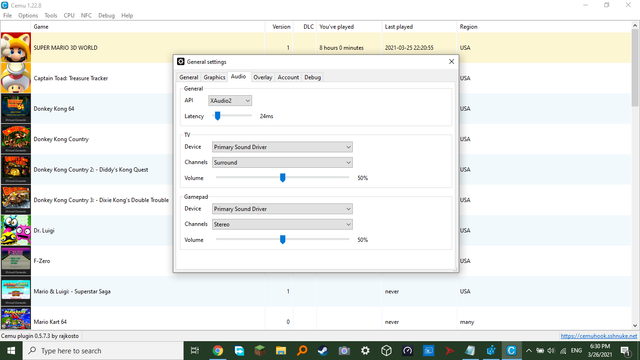
Task: Launch Steam from the taskbar
Action: 323,351
